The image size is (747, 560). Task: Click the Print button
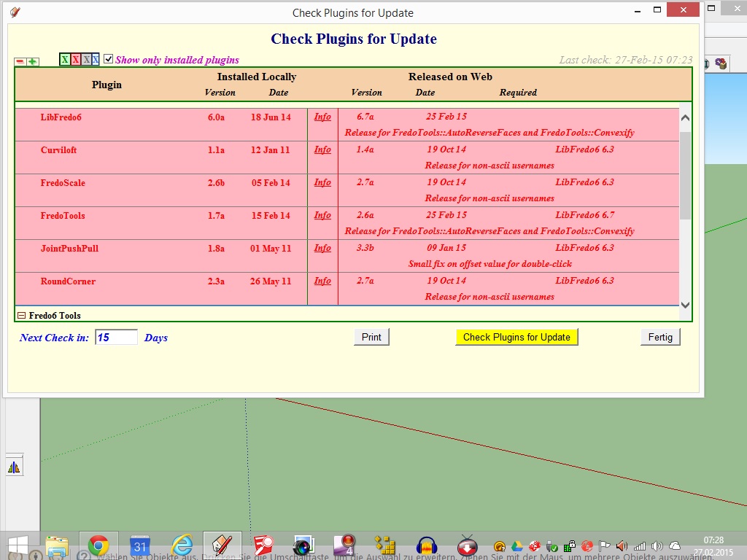pyautogui.click(x=371, y=337)
